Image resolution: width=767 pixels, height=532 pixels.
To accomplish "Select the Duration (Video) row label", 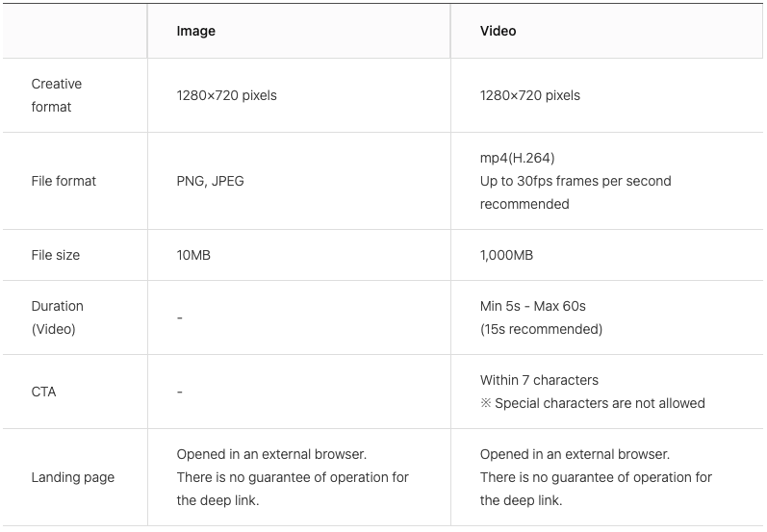I will (x=57, y=317).
